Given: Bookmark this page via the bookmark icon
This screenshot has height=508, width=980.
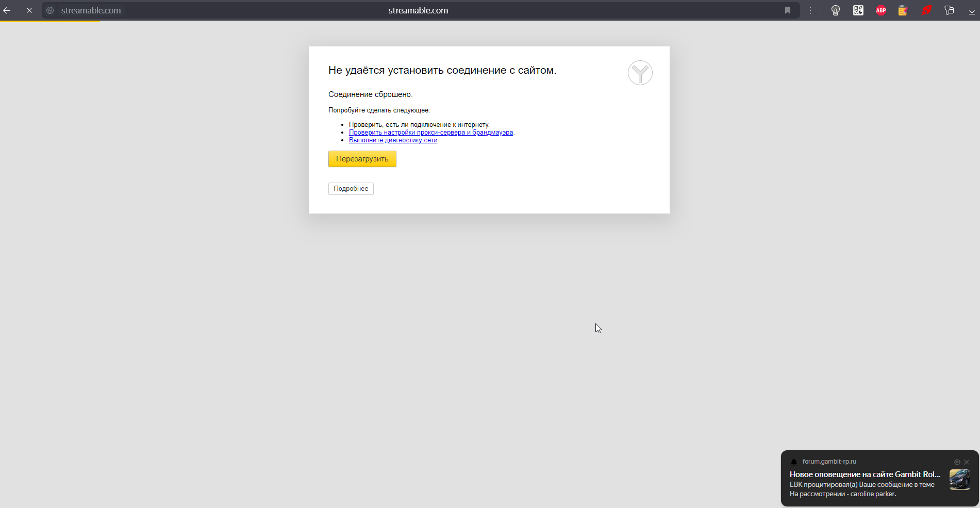Looking at the screenshot, I should 788,10.
